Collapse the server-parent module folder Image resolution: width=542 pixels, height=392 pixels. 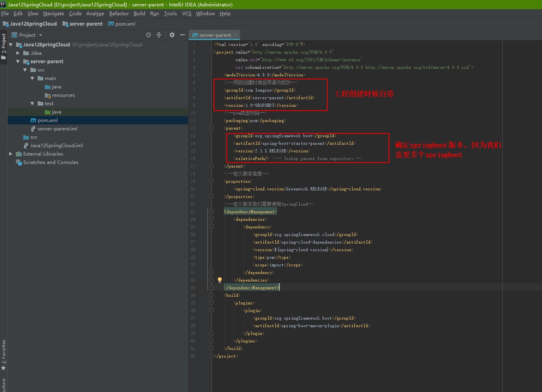18,61
